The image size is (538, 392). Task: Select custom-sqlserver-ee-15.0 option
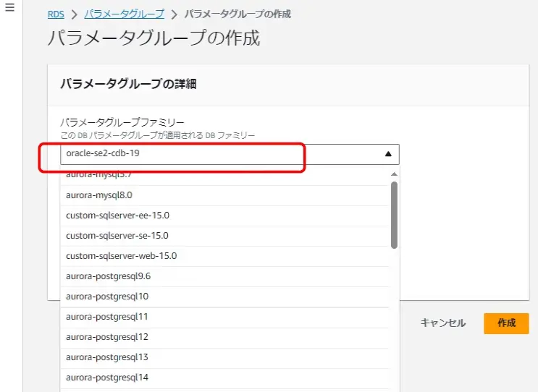(x=117, y=216)
